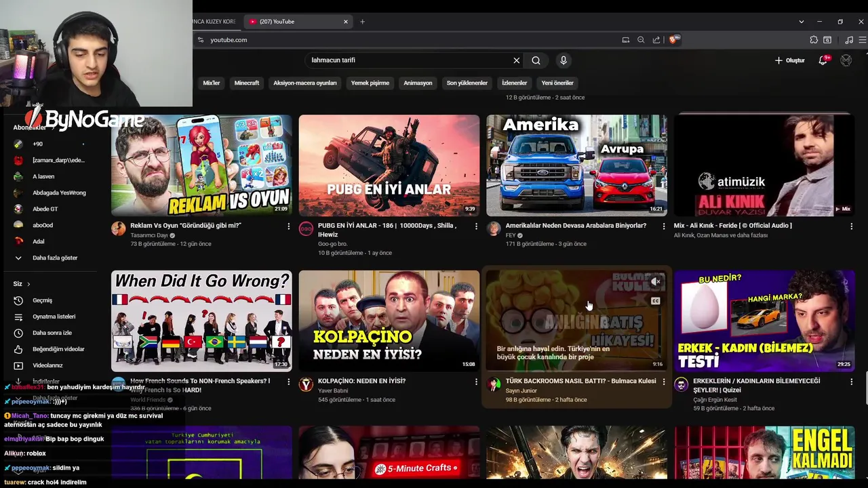Open options menu for KOLPAÇİNO video
The image size is (868, 488).
tap(476, 382)
